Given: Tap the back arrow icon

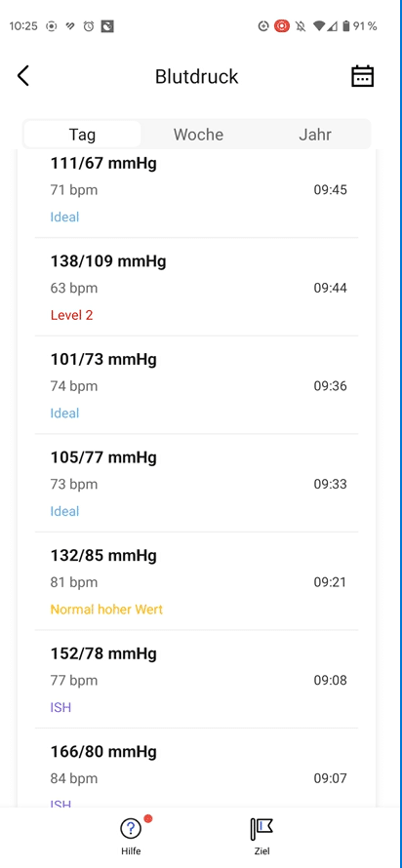Looking at the screenshot, I should (22, 76).
